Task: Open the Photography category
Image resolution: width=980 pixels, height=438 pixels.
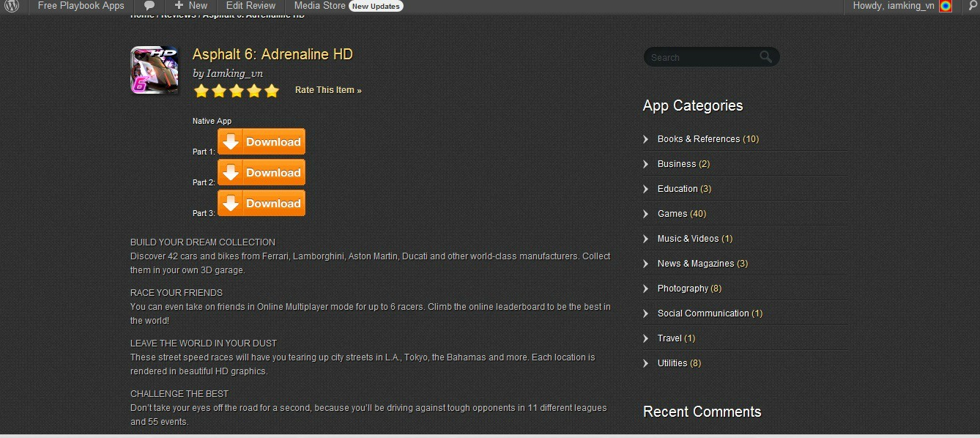Action: point(683,289)
